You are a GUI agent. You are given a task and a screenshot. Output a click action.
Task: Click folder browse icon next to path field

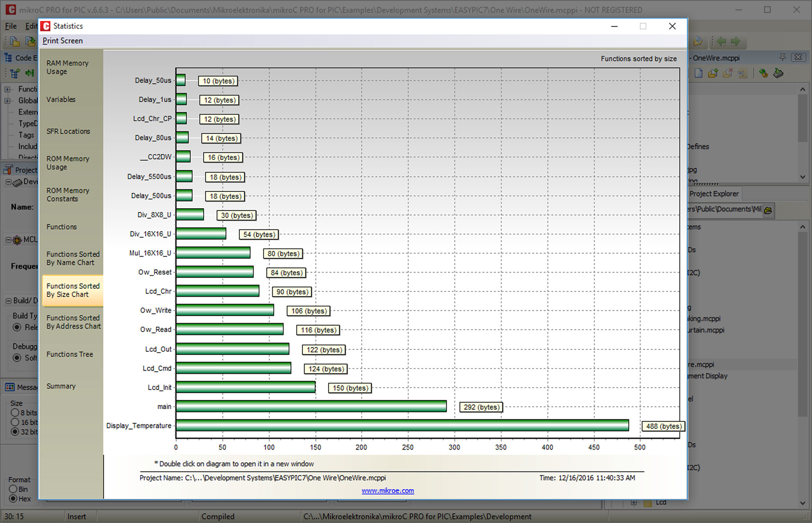click(x=768, y=210)
